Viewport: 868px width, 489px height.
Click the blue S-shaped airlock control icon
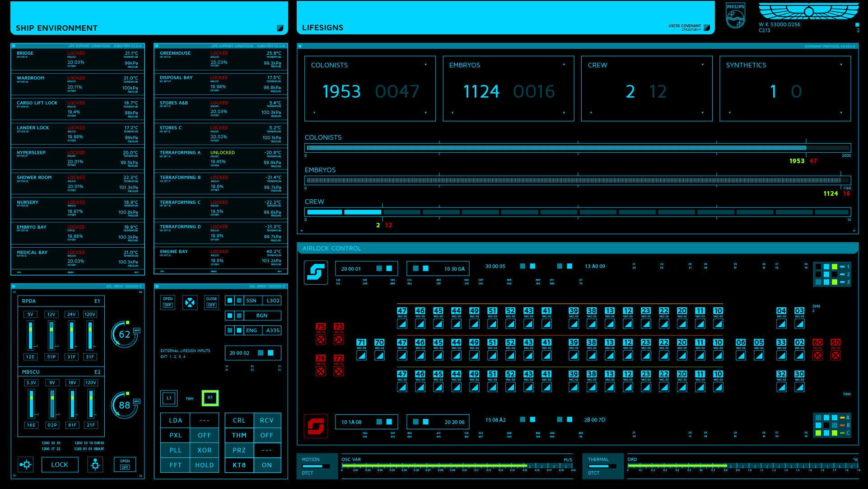(316, 273)
